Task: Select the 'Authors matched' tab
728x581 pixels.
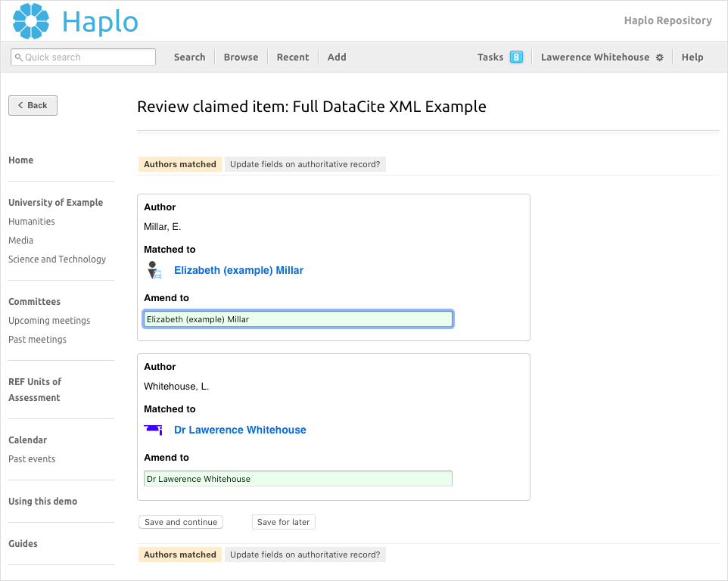Action: 180,164
